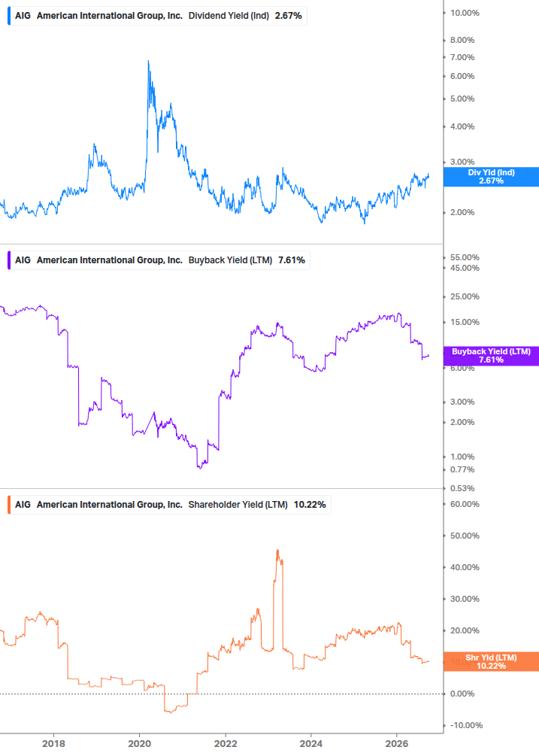
Task: Click the AIG ticker in the Buyback Yield legend
Action: [23, 260]
